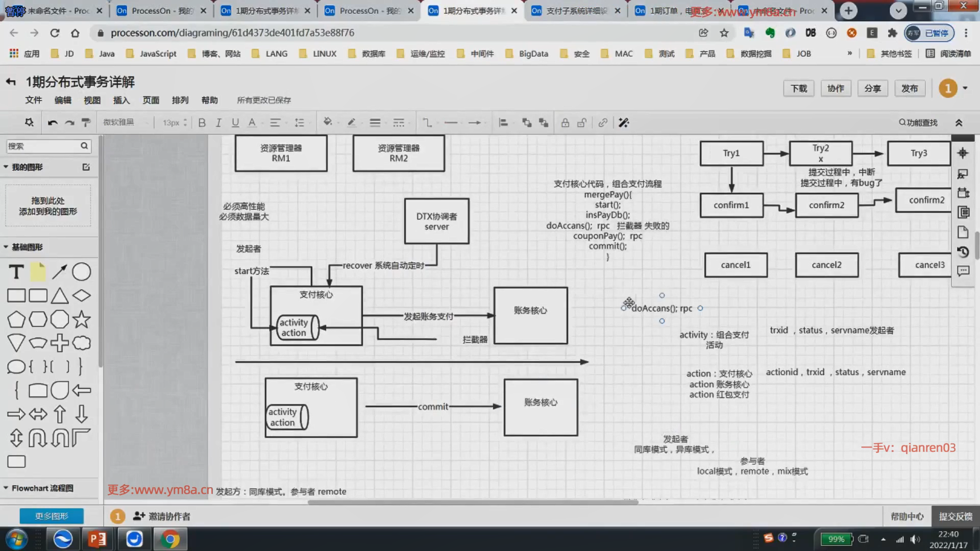Image resolution: width=980 pixels, height=551 pixels.
Task: Click the format painter brush icon
Action: [x=86, y=122]
